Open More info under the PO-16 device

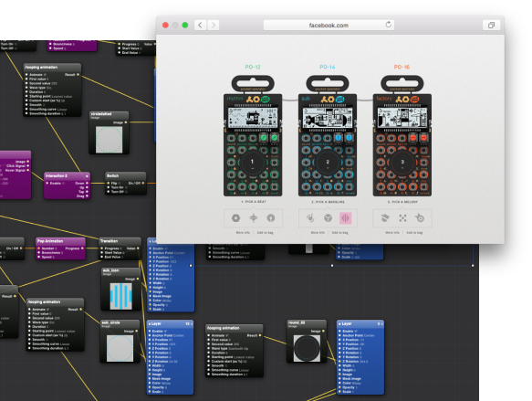coord(392,233)
